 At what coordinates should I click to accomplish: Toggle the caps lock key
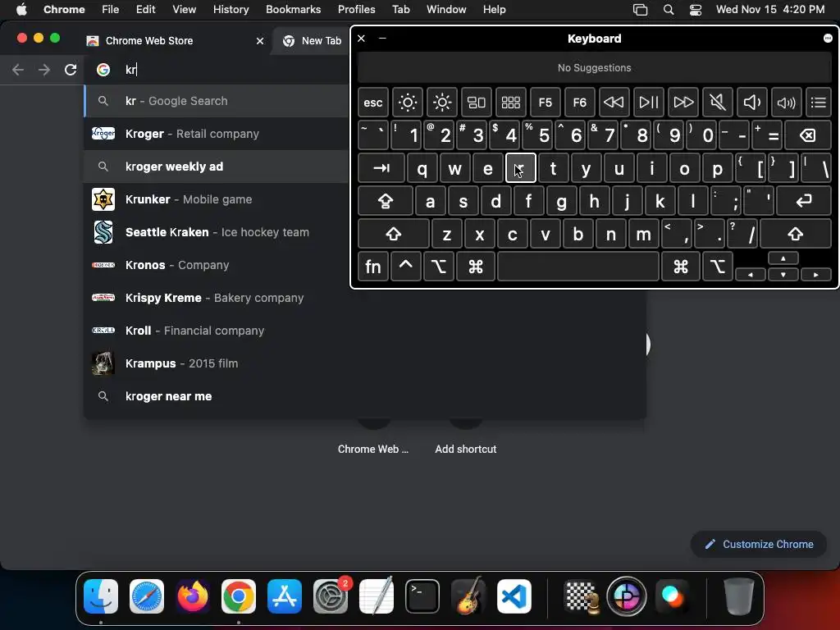coord(386,201)
